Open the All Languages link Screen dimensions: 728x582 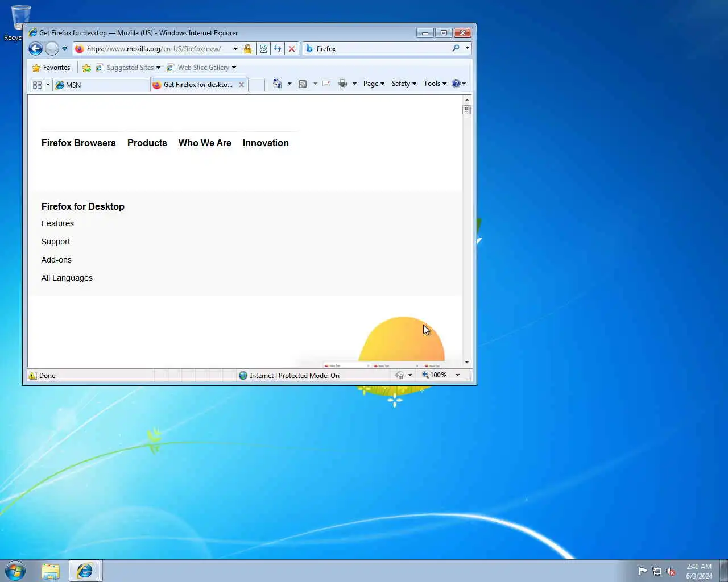coord(67,278)
